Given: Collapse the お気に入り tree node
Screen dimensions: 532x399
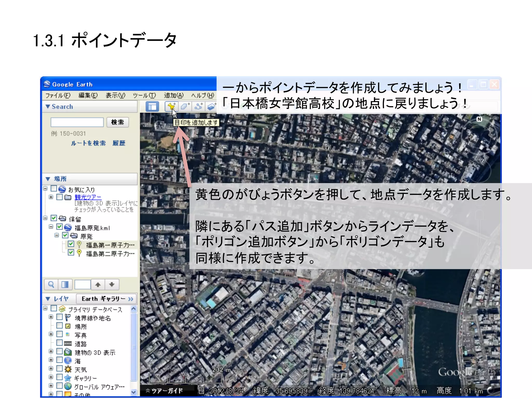Looking at the screenshot, I should [45, 188].
